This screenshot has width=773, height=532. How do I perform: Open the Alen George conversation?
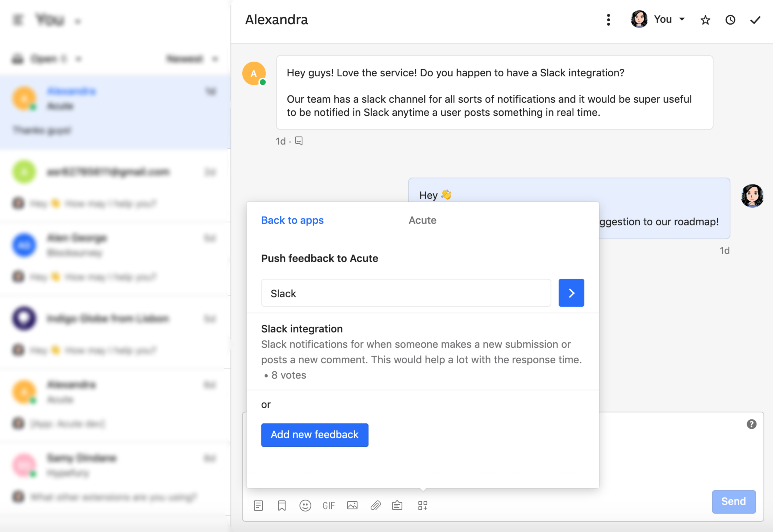click(115, 259)
